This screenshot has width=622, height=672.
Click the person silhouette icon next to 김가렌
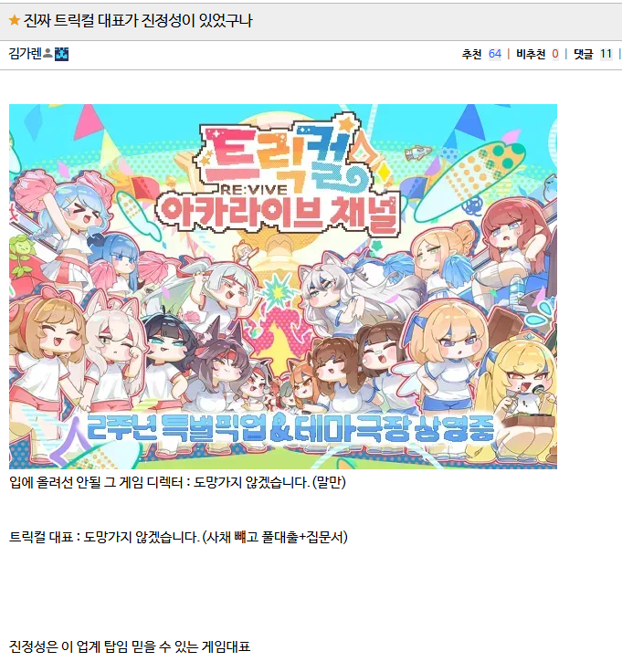(48, 53)
